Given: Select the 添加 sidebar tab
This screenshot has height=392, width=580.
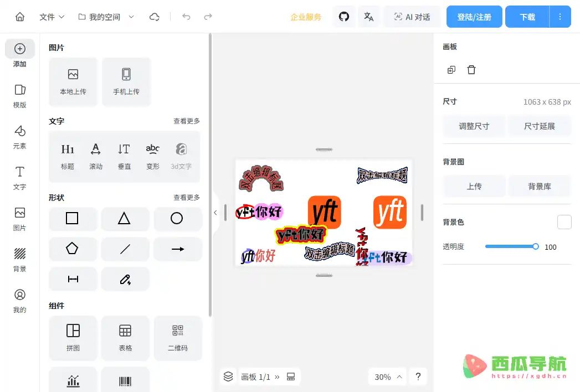Looking at the screenshot, I should coord(20,54).
